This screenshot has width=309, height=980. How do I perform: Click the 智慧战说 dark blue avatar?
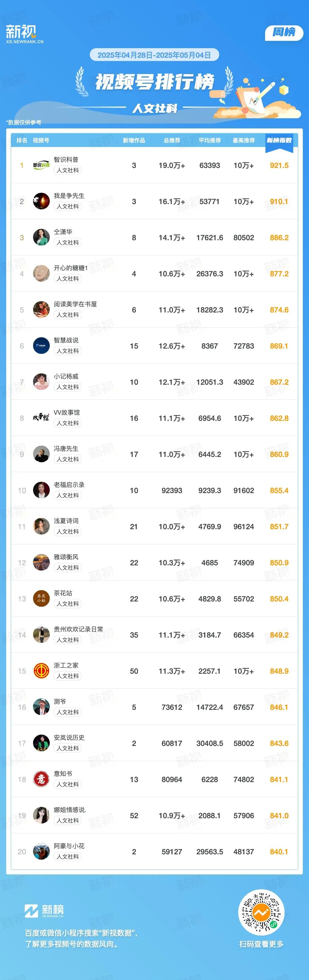point(41,346)
